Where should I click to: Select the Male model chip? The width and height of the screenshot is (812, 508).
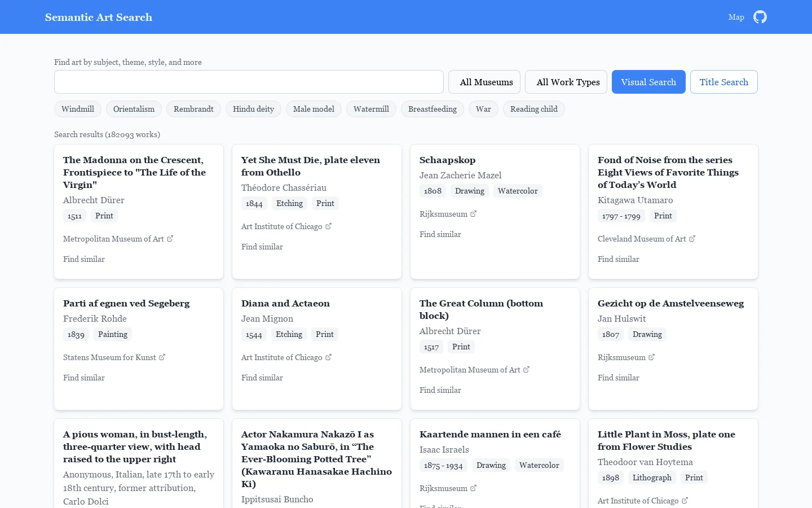click(x=314, y=109)
